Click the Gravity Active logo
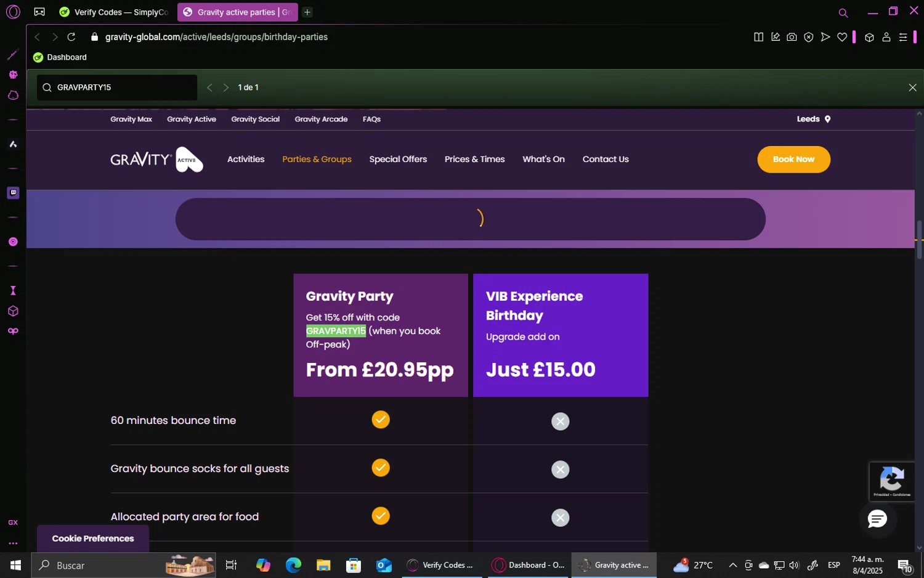924x578 pixels. (157, 160)
